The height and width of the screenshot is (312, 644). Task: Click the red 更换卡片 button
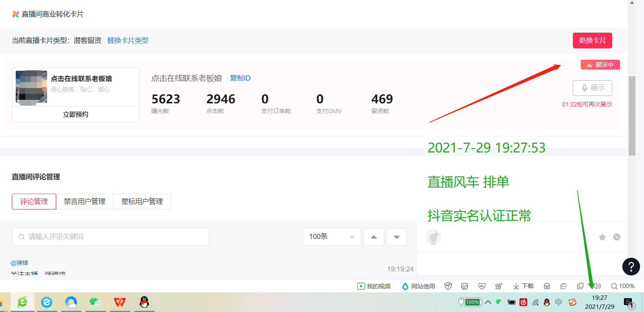click(x=592, y=40)
